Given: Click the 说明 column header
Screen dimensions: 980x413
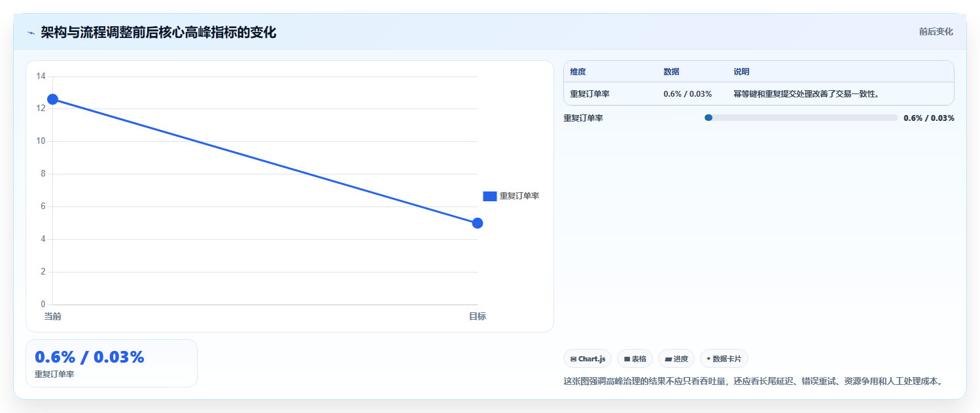Looking at the screenshot, I should coord(742,72).
